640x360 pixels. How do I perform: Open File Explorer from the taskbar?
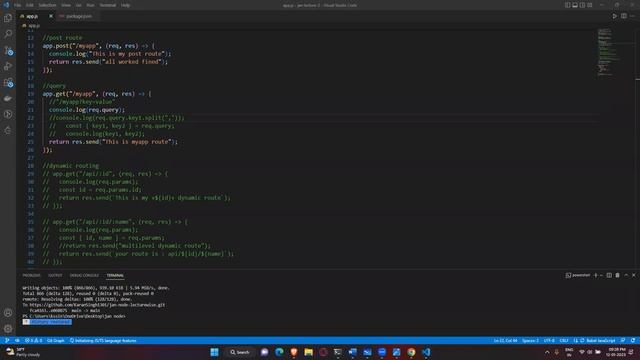[309, 352]
